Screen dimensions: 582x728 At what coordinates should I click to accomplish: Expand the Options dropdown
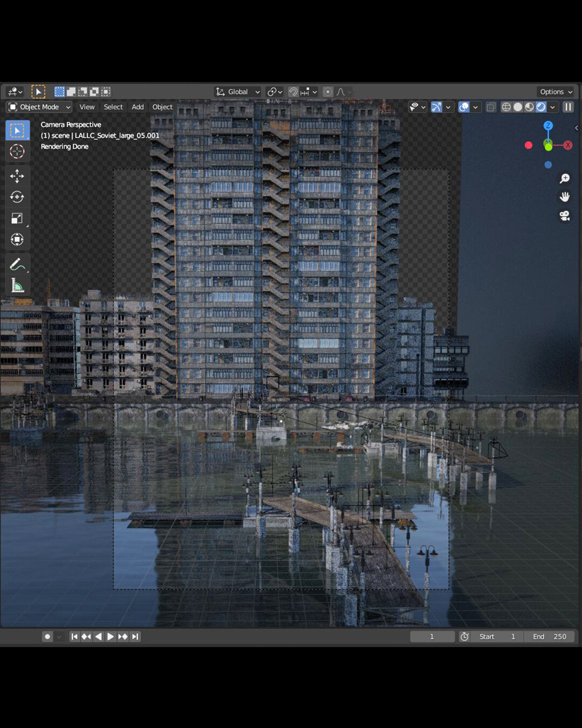pyautogui.click(x=556, y=92)
